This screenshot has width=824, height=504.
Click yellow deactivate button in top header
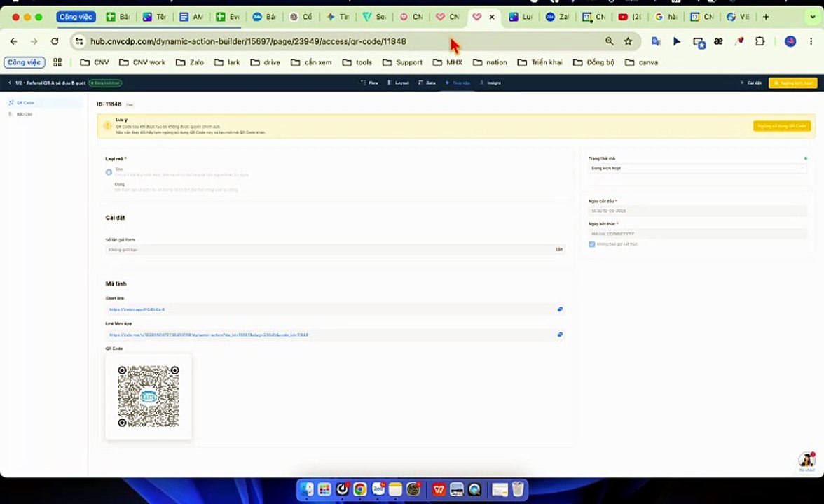[x=792, y=83]
